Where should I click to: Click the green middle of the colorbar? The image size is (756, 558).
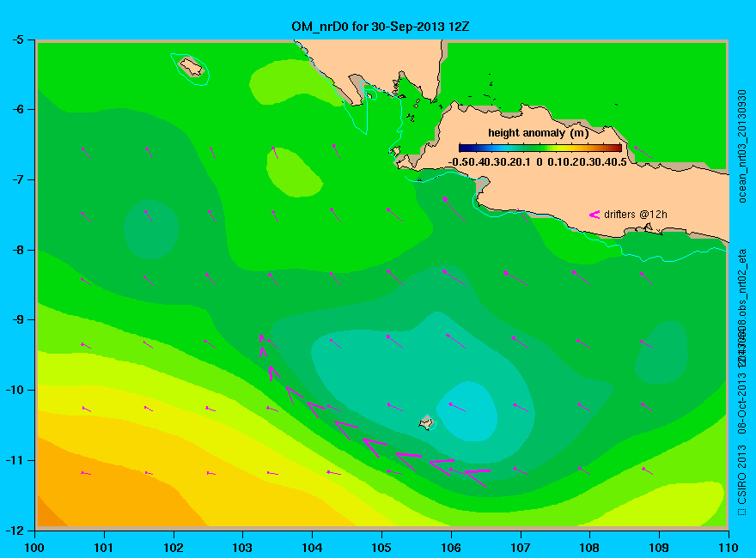(x=540, y=148)
